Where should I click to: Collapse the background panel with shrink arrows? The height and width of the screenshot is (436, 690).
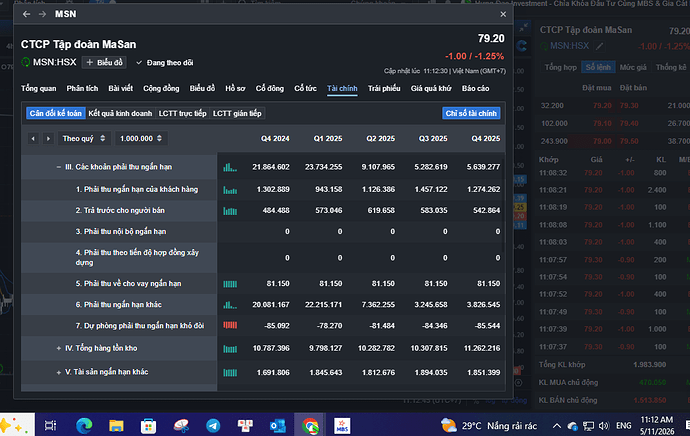[523, 28]
